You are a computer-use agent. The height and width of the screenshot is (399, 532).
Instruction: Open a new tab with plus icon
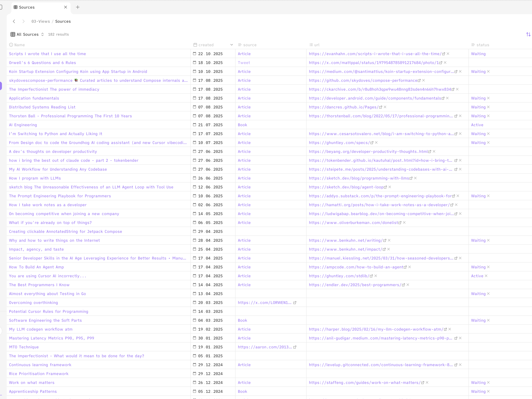[78, 7]
